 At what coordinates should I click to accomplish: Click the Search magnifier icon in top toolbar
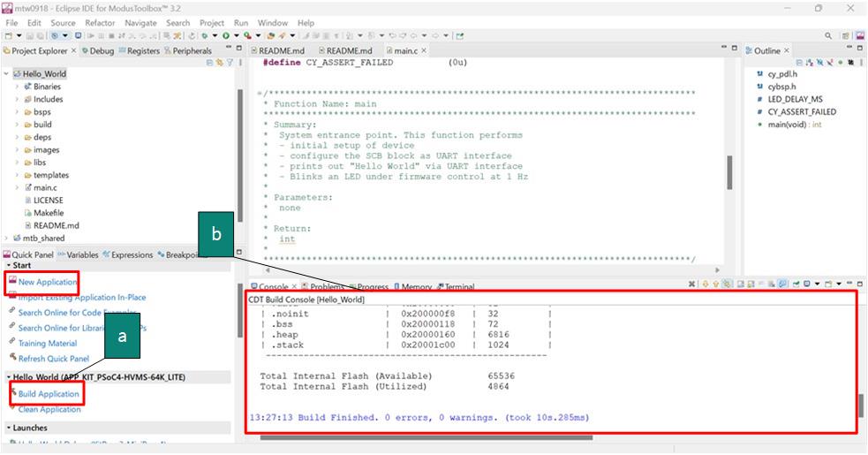828,36
